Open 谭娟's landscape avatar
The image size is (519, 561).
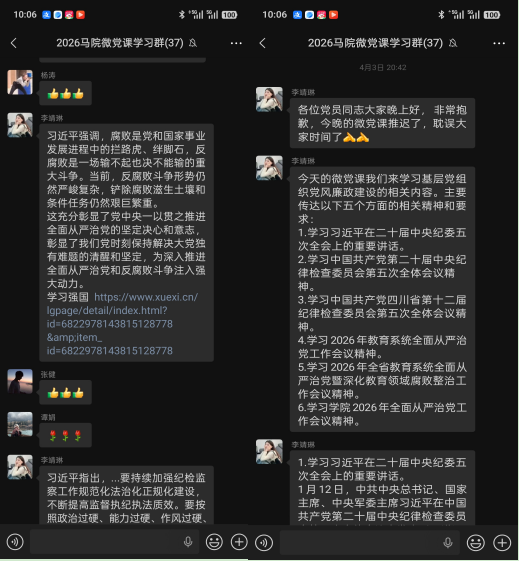[20, 424]
